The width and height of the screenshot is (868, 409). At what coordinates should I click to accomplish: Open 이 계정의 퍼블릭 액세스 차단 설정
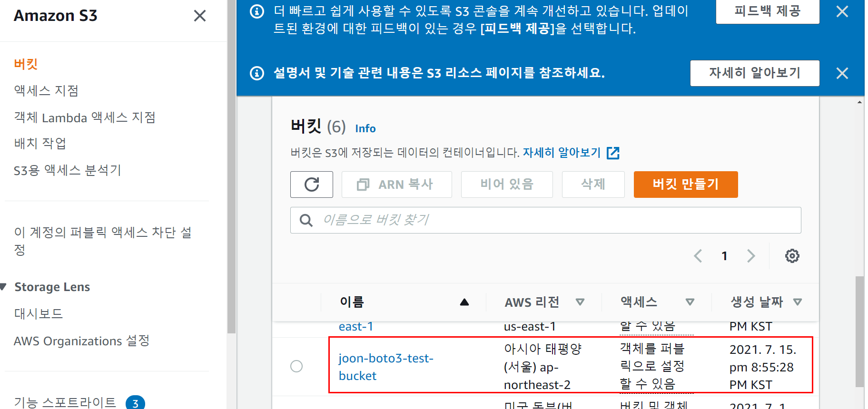[x=103, y=241]
